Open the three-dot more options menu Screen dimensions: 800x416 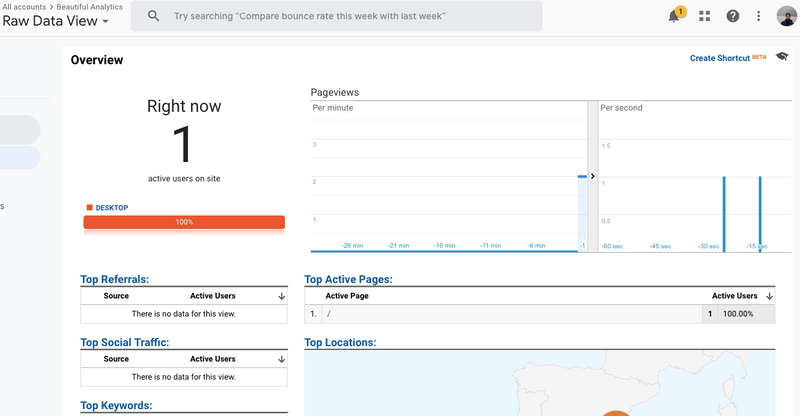click(x=759, y=16)
